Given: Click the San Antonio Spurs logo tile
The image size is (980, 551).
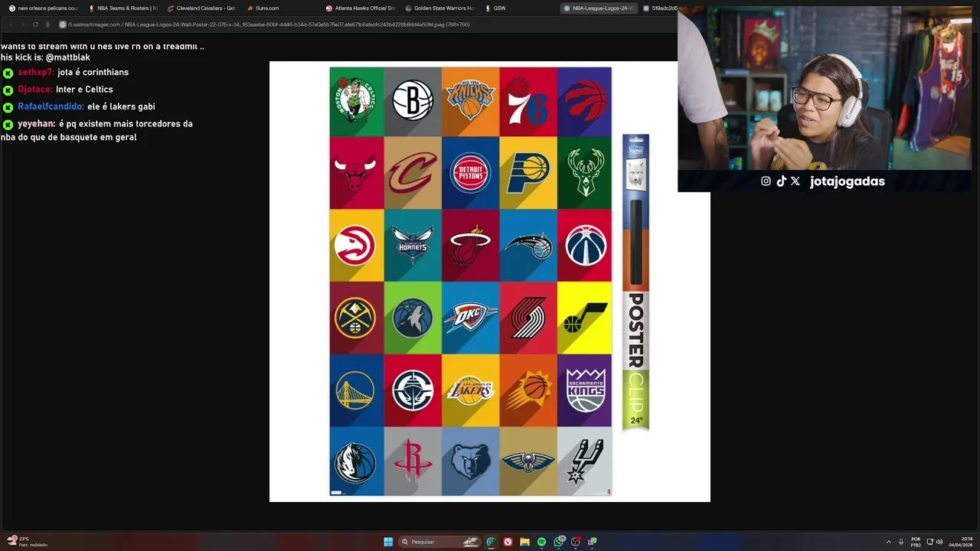Looking at the screenshot, I should click(x=585, y=461).
